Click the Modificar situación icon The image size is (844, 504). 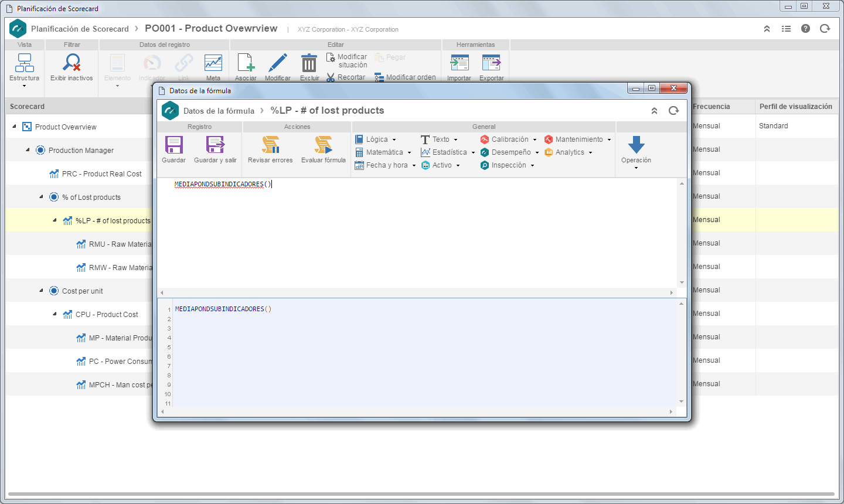(331, 57)
